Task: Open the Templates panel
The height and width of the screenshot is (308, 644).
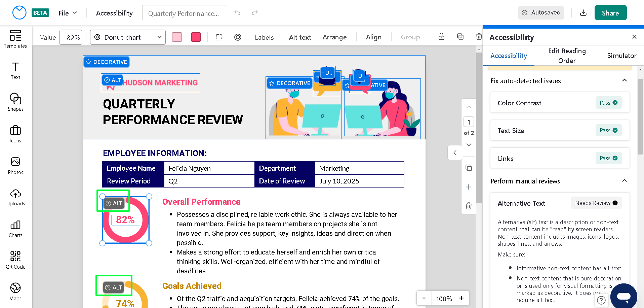Action: pyautogui.click(x=15, y=40)
